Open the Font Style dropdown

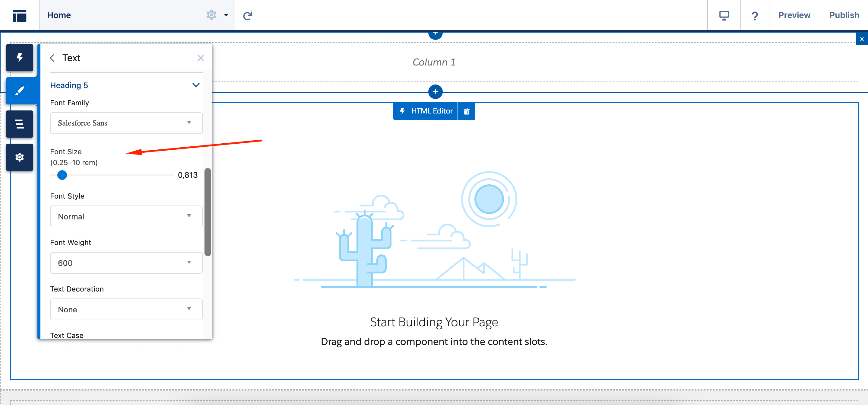125,216
